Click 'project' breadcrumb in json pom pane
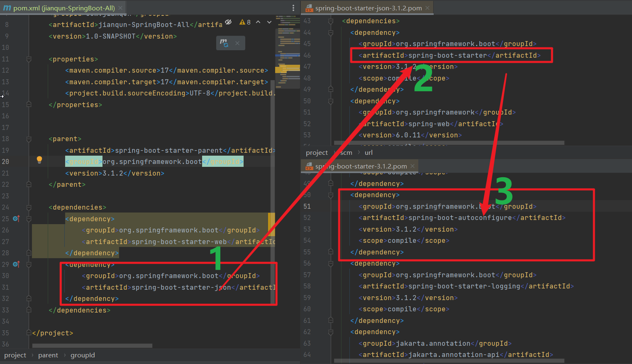 click(x=317, y=153)
